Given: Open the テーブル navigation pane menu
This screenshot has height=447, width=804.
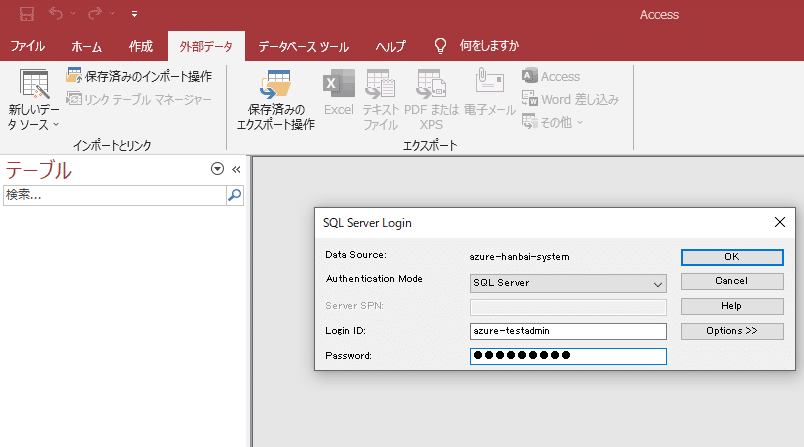Looking at the screenshot, I should [217, 169].
